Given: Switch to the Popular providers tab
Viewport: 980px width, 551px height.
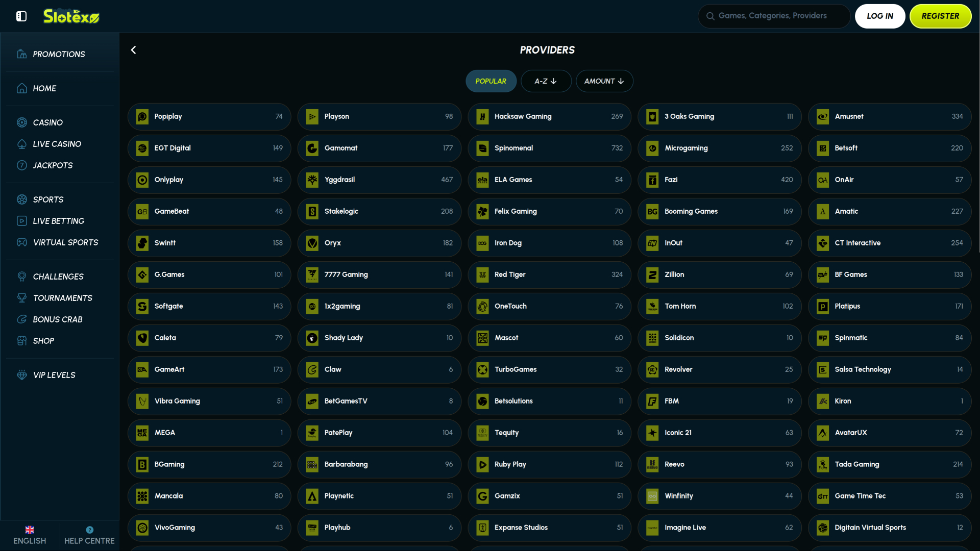Looking at the screenshot, I should click(491, 81).
